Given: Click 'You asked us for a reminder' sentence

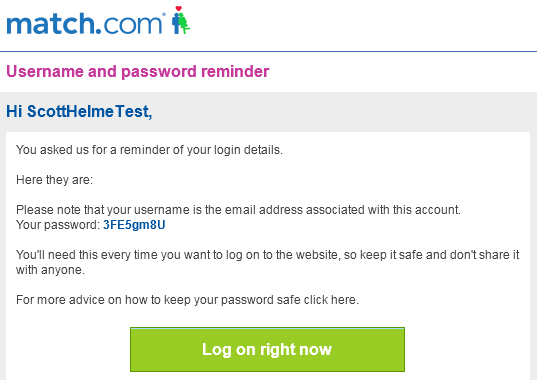Looking at the screenshot, I should click(x=149, y=150).
